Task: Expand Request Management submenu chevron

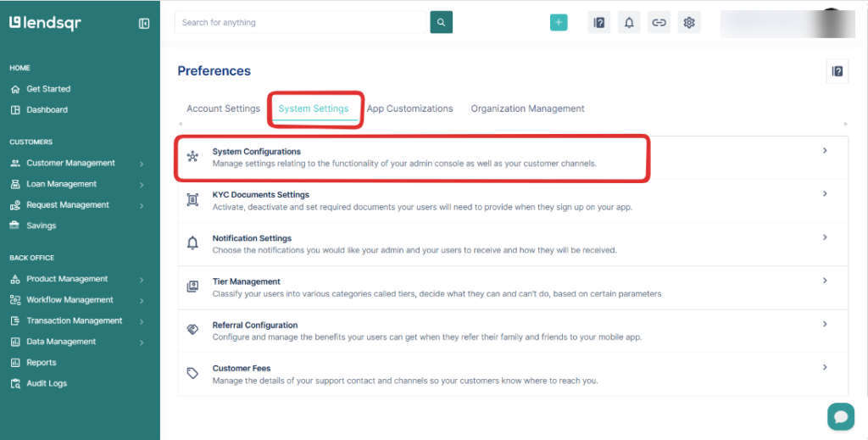Action: [142, 206]
